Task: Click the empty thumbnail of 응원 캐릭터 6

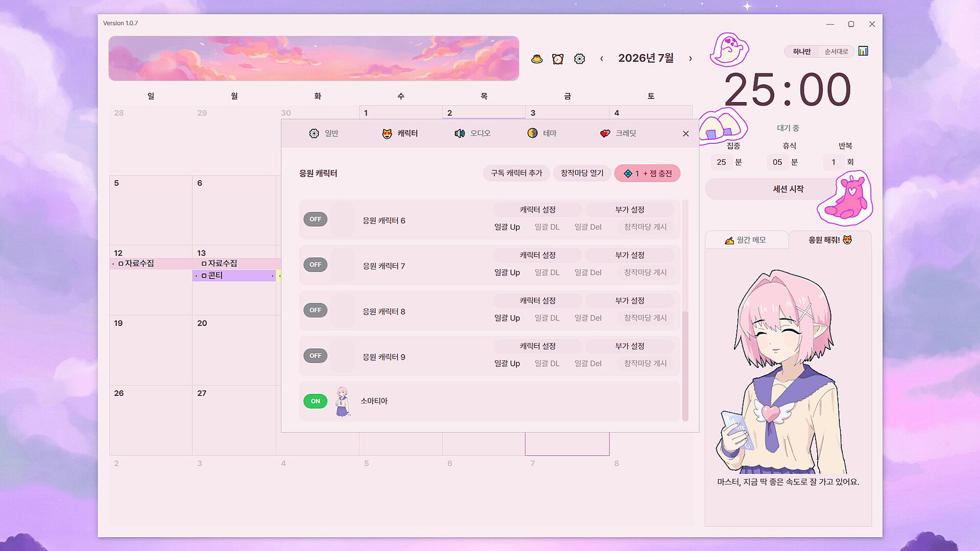Action: pos(342,219)
